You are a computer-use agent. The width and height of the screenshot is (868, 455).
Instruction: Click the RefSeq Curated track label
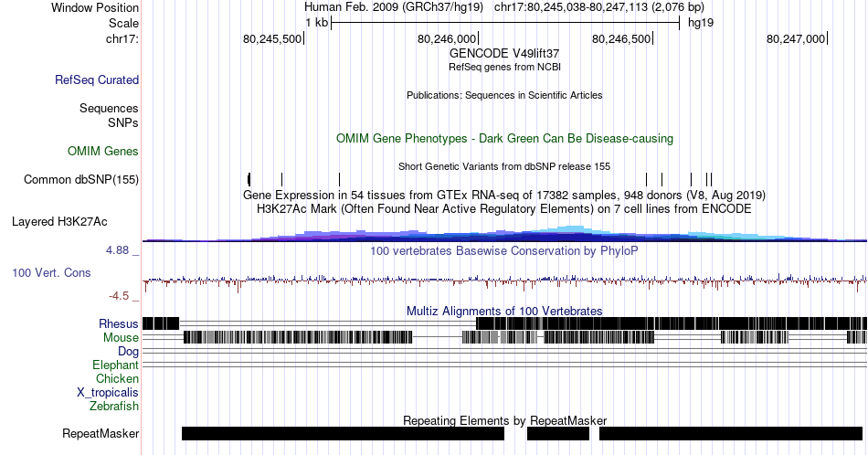click(x=97, y=79)
